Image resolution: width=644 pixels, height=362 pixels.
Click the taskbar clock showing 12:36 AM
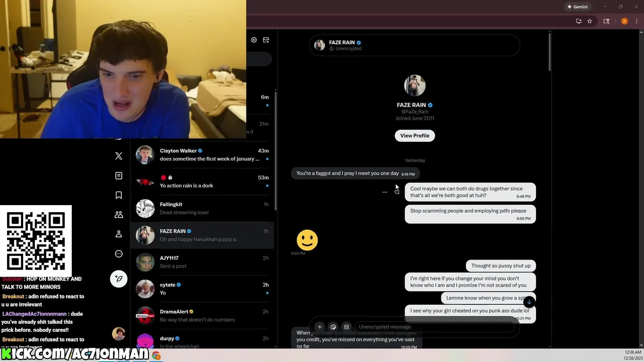tap(632, 355)
